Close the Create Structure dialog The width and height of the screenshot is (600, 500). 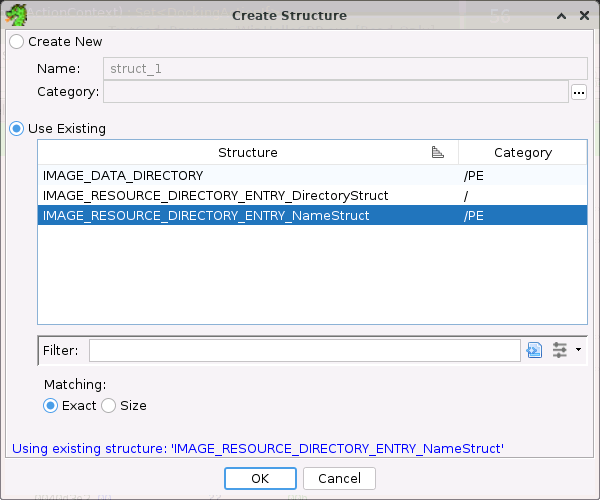tap(583, 16)
